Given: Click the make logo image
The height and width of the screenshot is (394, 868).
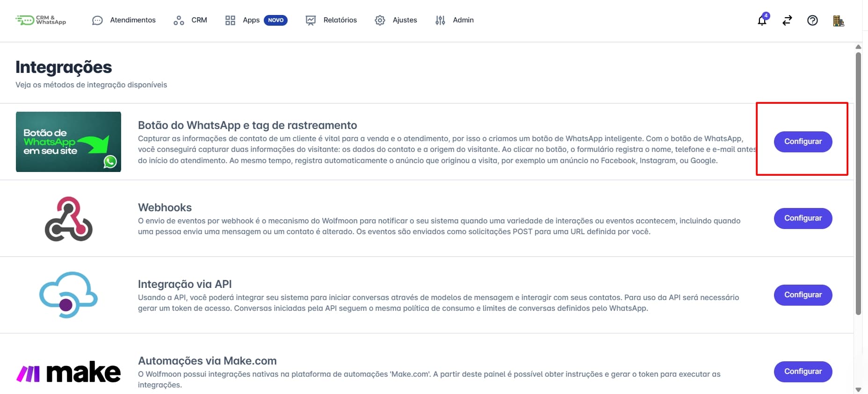Looking at the screenshot, I should (68, 372).
